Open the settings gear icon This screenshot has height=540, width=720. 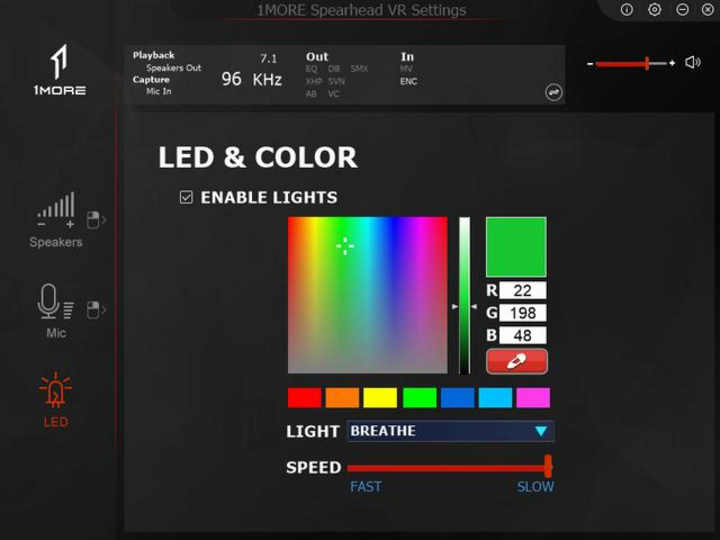(654, 10)
